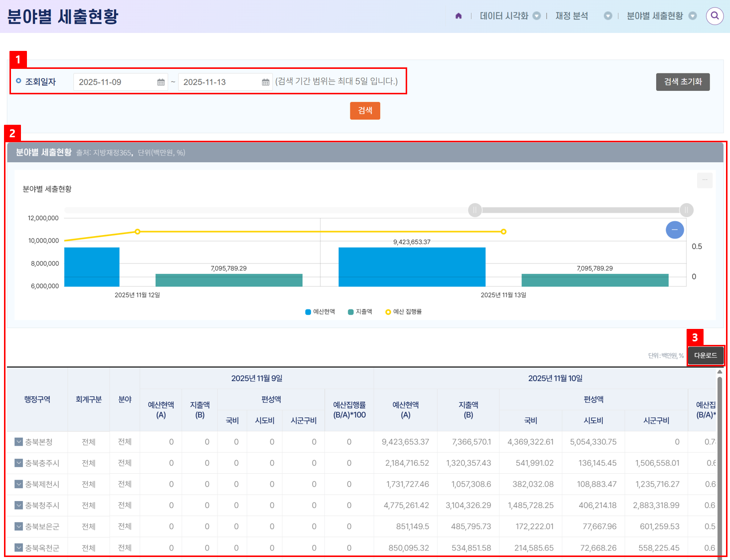Download table data with 다운로드

[705, 355]
